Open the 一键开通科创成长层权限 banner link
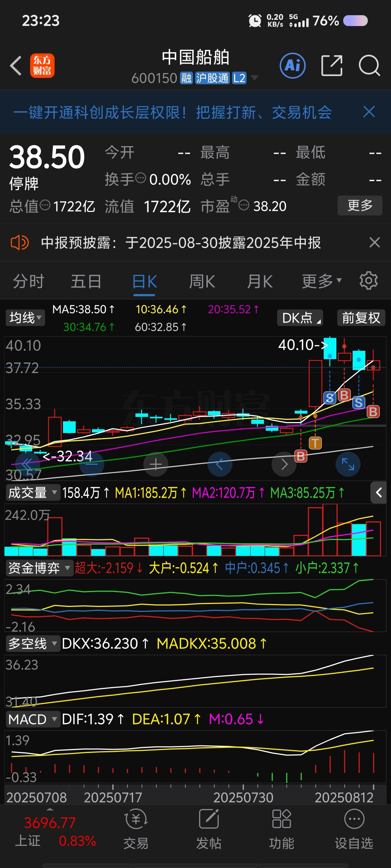Image resolution: width=391 pixels, height=868 pixels. click(x=173, y=112)
